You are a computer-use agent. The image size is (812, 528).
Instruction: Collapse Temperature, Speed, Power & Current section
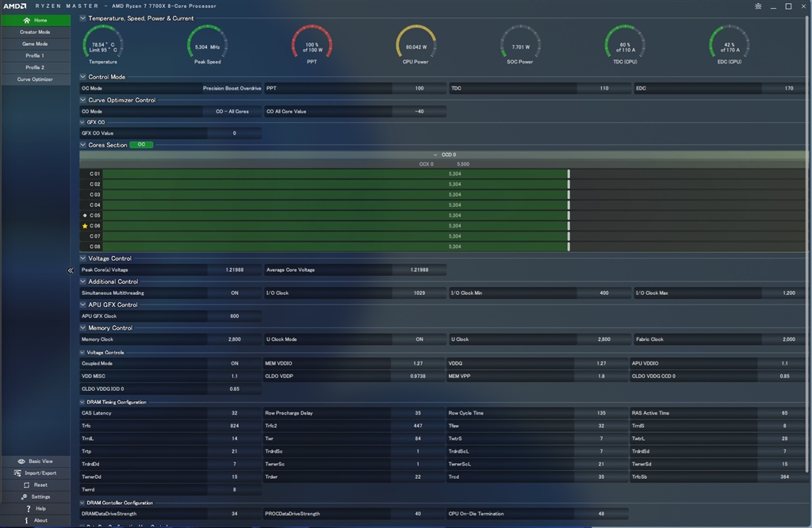click(82, 18)
